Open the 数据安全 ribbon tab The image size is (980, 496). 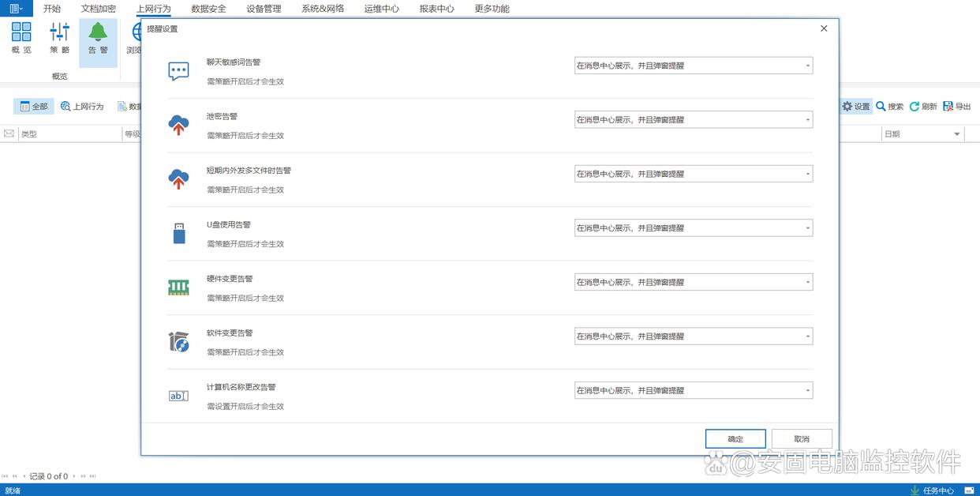coord(208,9)
